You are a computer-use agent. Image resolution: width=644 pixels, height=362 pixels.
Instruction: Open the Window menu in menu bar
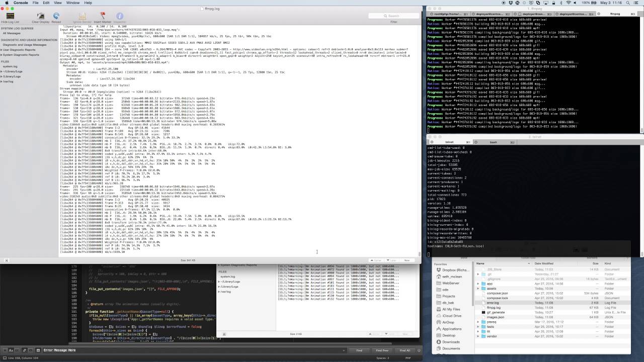coord(72,3)
